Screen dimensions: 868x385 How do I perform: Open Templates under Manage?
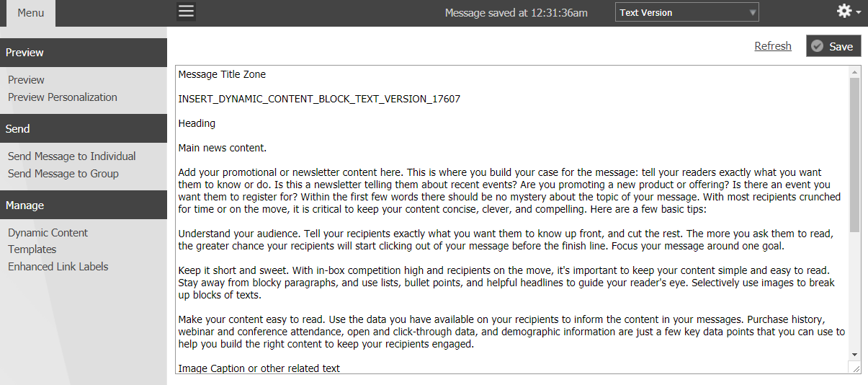32,249
